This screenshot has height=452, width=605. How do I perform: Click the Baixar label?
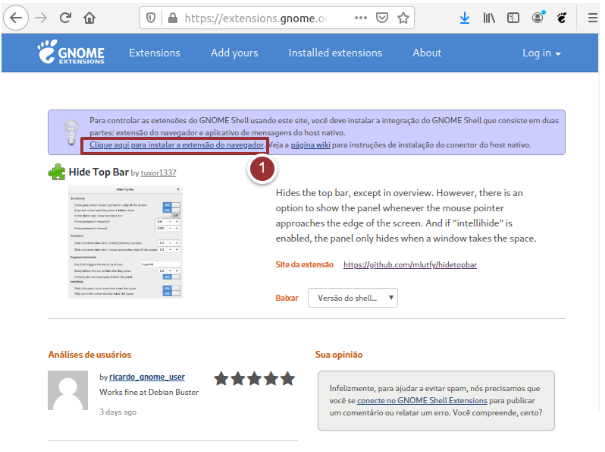pos(287,298)
